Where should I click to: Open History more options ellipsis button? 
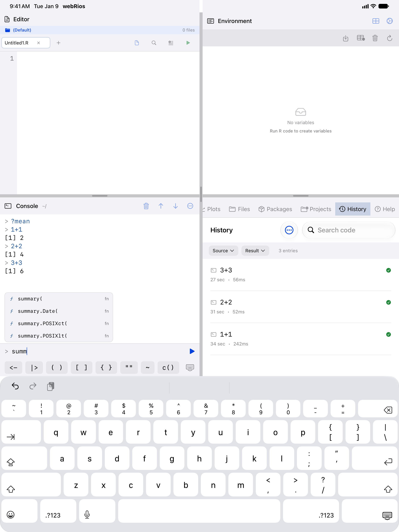tap(289, 230)
